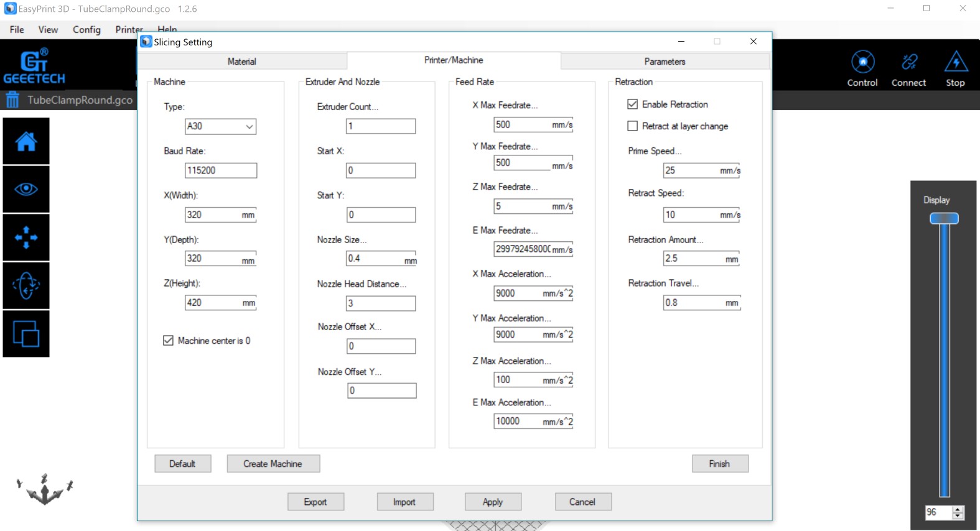Increase Display value with up stepper arrow

coord(958,509)
